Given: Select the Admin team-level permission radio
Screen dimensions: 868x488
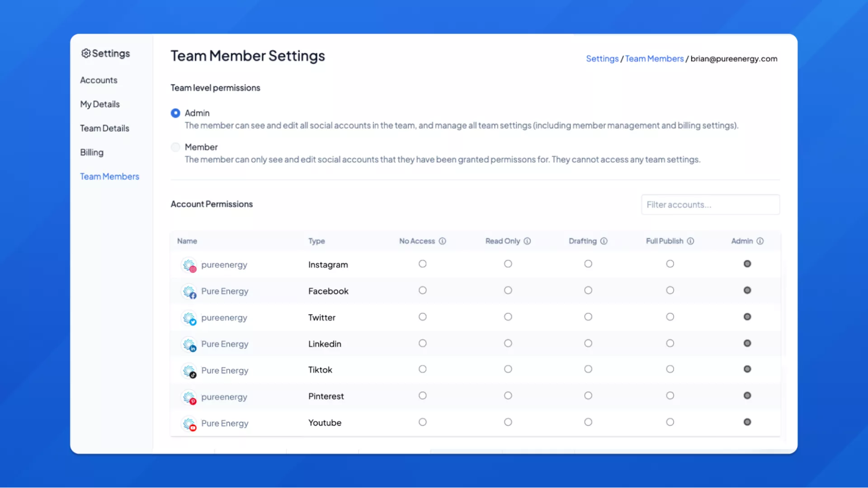Looking at the screenshot, I should pyautogui.click(x=175, y=113).
